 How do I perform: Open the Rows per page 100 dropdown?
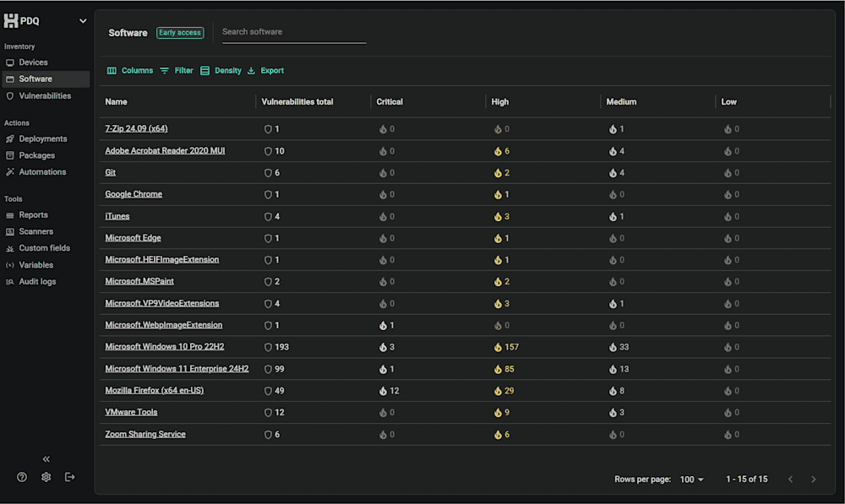[692, 480]
